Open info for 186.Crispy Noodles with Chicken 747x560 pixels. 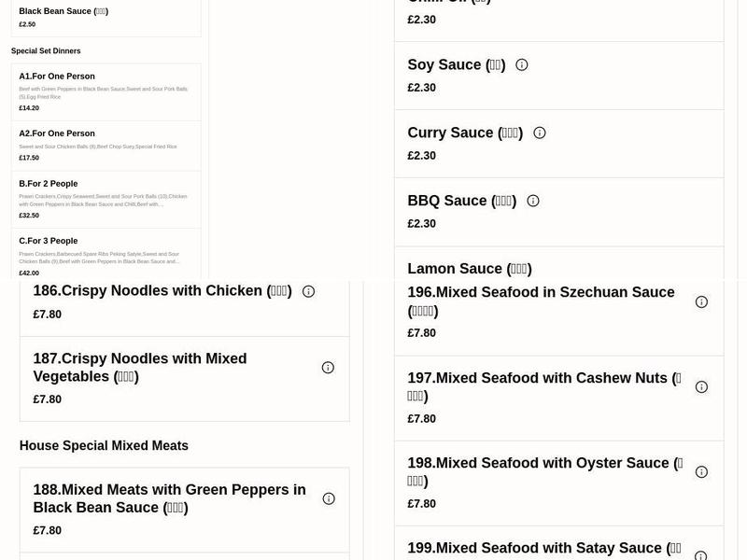click(309, 290)
